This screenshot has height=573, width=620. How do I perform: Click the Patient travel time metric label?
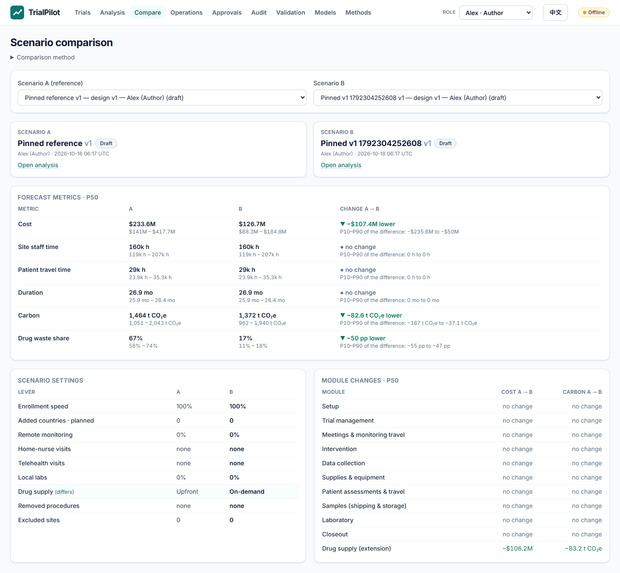coord(44,270)
